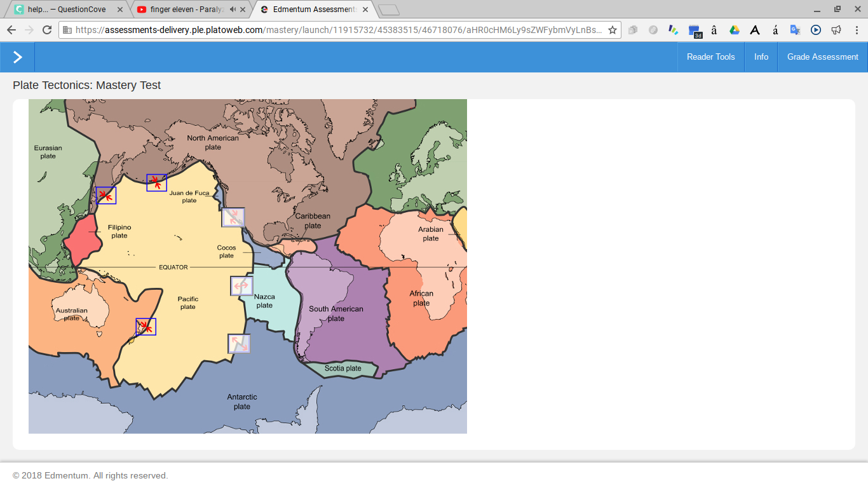Select the converging arrows hotspot east of Australian plate
Viewport: 868px width, 488px height.
coord(146,327)
